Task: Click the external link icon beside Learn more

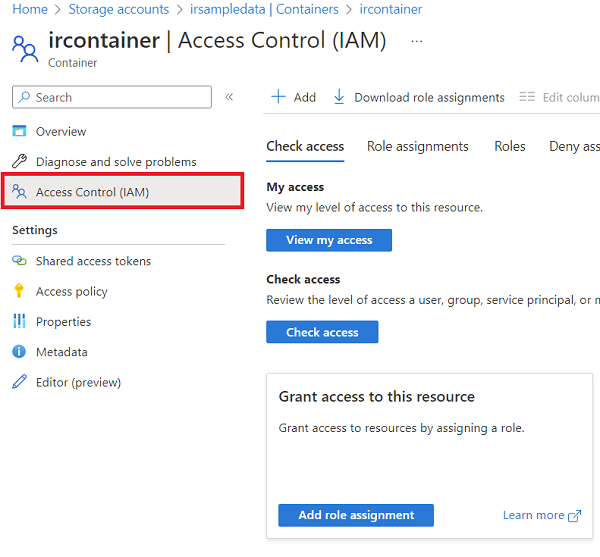Action: point(574,516)
